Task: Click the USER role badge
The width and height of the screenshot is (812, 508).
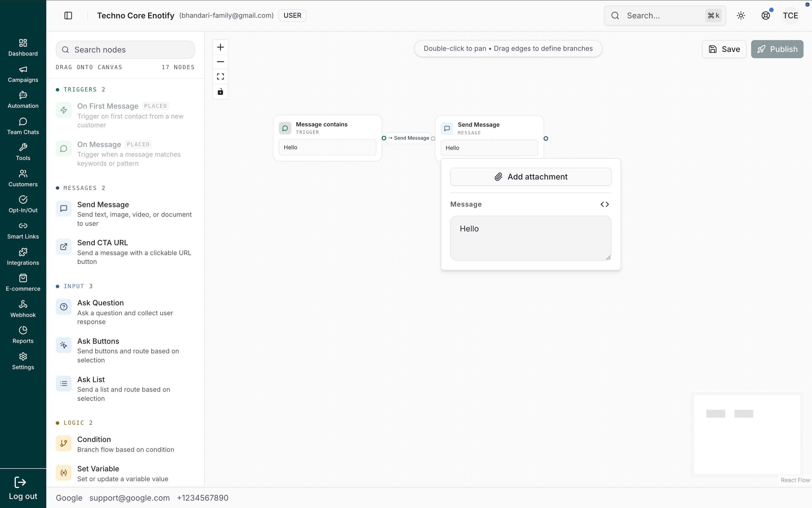Action: (292, 16)
